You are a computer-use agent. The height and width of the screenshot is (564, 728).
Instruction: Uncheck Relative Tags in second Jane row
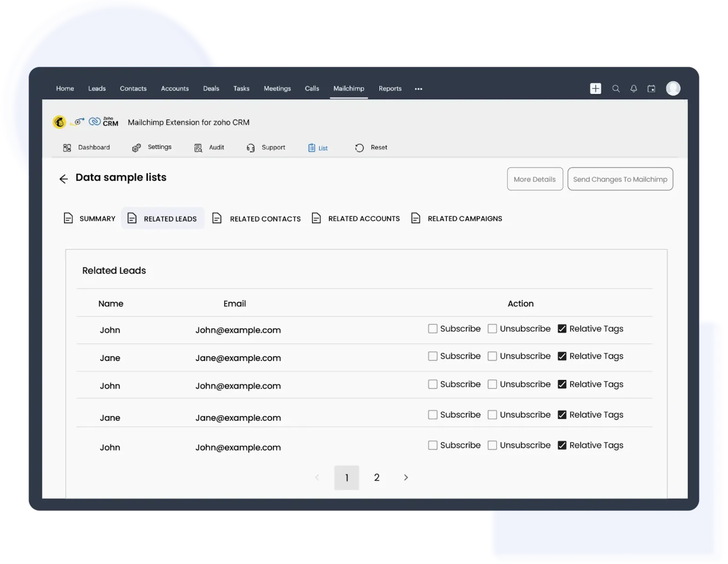pyautogui.click(x=562, y=415)
